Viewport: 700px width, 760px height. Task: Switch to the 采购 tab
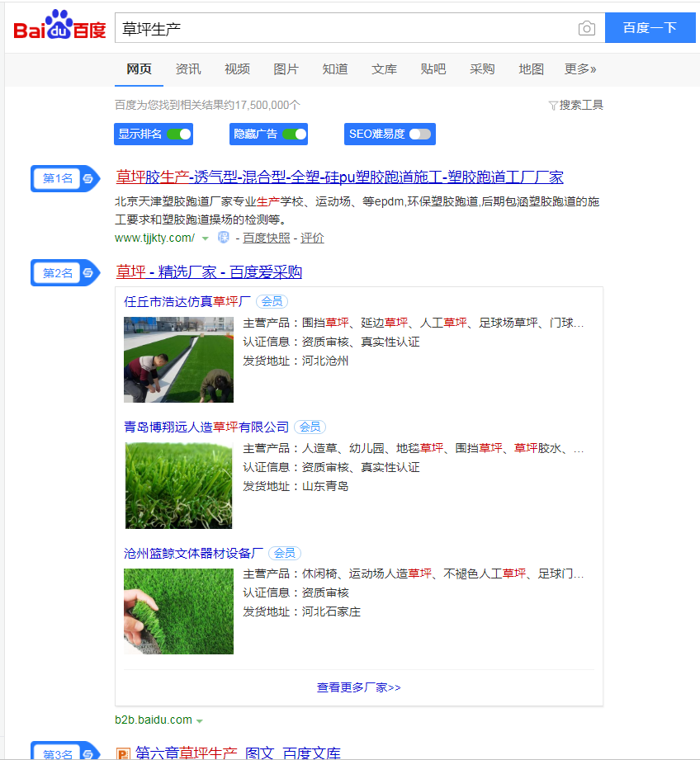point(482,68)
